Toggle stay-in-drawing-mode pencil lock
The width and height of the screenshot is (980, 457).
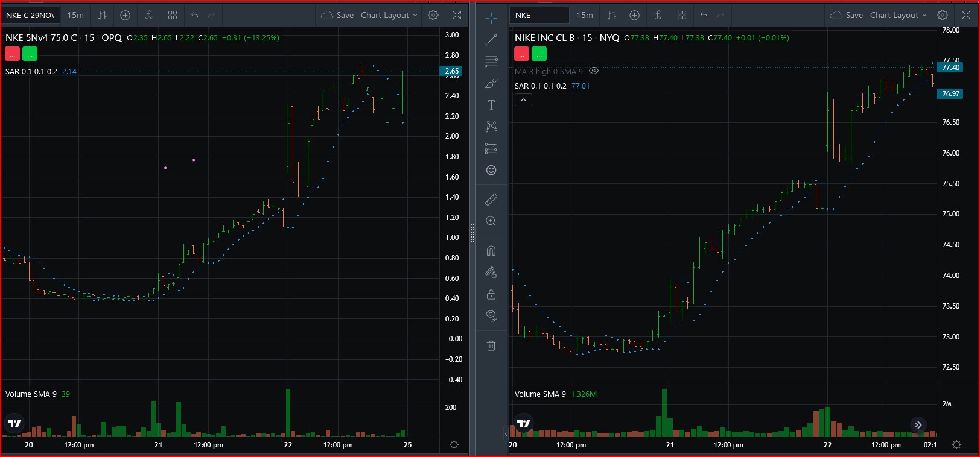(491, 273)
